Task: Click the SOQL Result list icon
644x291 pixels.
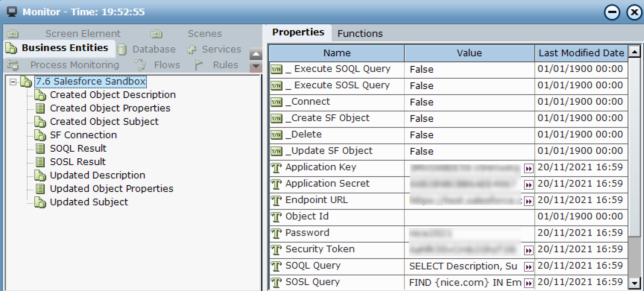Action: click(x=40, y=149)
